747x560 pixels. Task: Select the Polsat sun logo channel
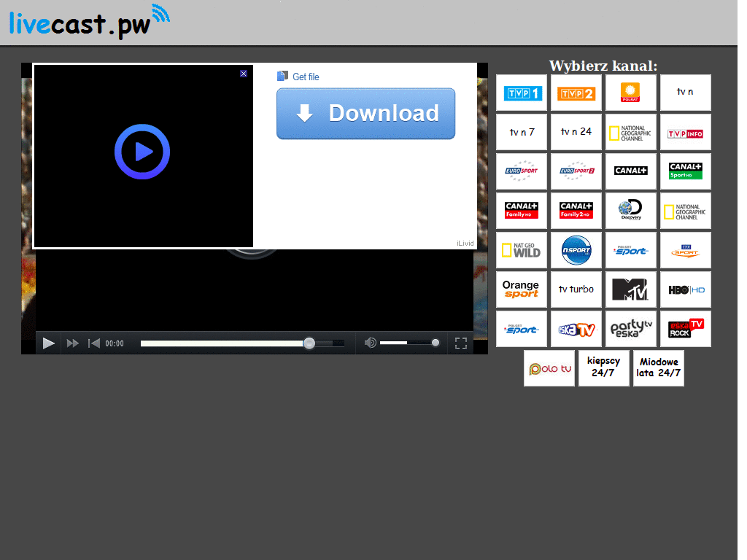631,93
